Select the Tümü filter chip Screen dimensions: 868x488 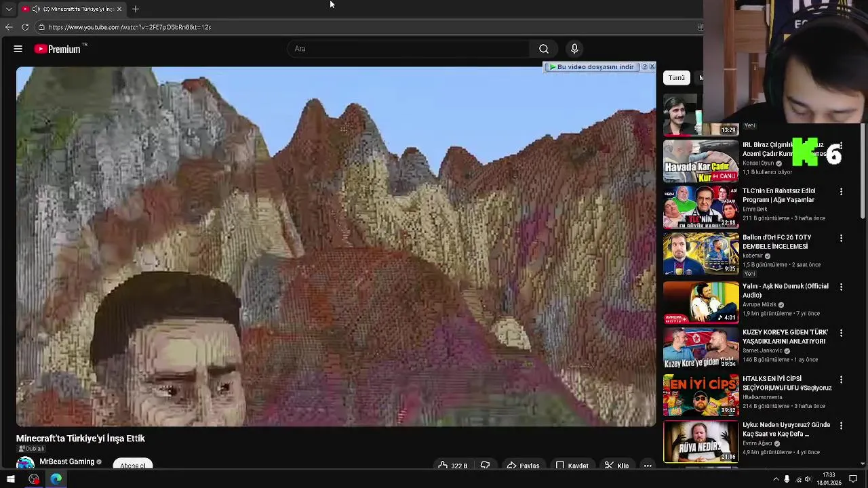(x=677, y=78)
